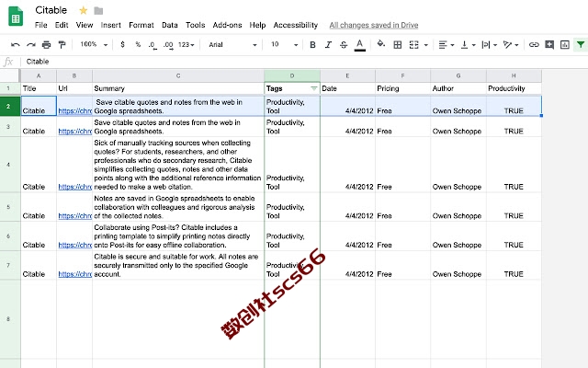Format as percent
The image size is (588, 368).
138,44
